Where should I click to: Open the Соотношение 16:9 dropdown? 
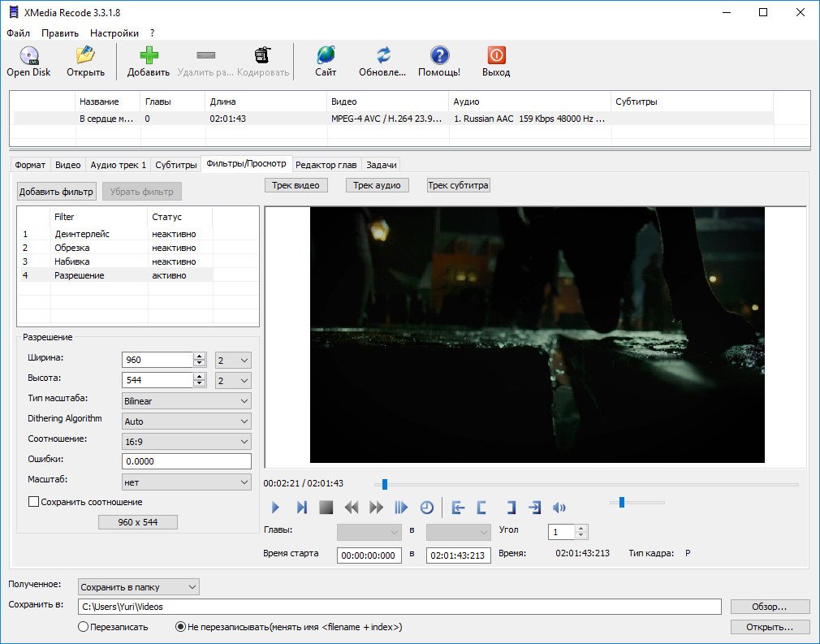pyautogui.click(x=186, y=442)
